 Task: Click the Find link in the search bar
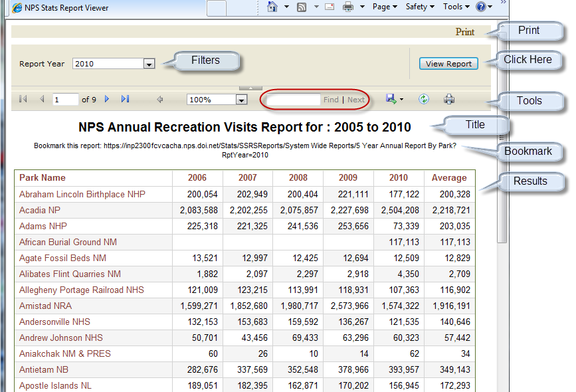[x=331, y=98]
